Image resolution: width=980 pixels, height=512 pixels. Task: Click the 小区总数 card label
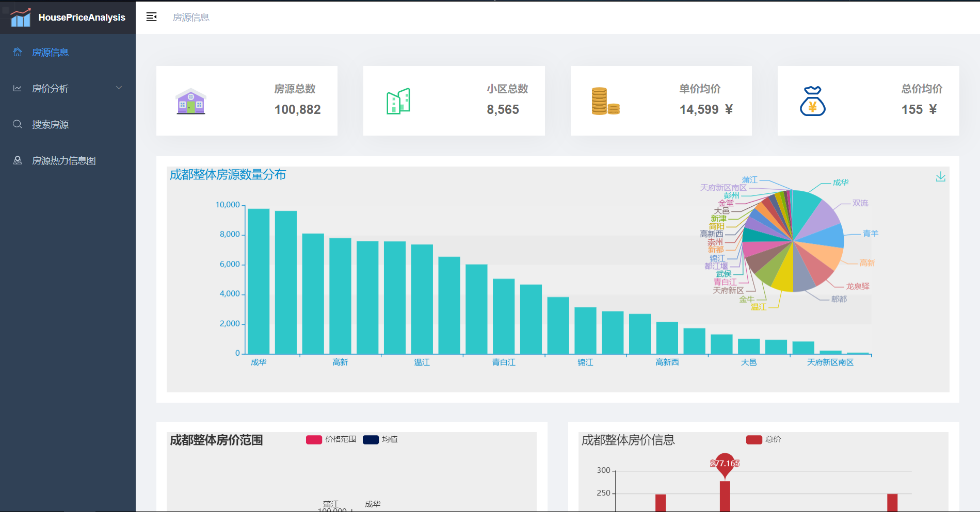507,89
